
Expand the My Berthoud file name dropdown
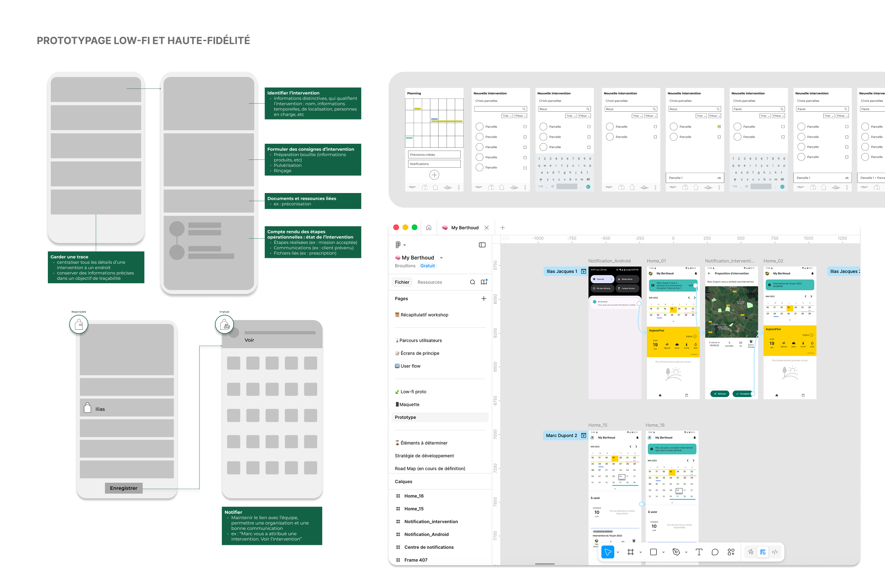[x=441, y=258]
